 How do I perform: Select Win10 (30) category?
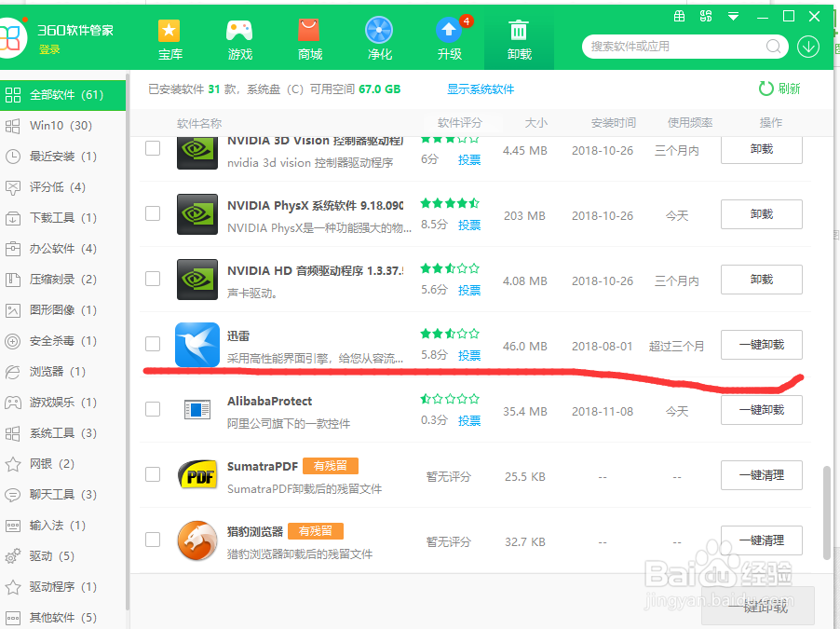62,126
